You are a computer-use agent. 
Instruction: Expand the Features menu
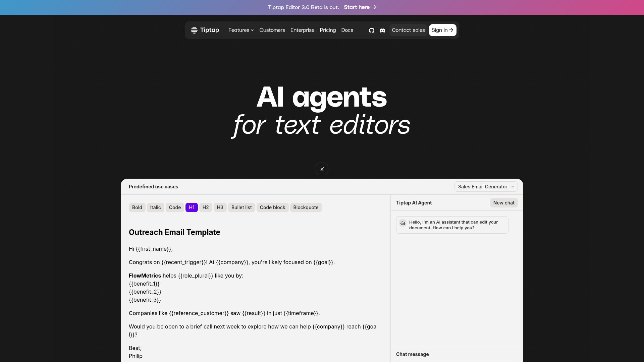point(241,30)
